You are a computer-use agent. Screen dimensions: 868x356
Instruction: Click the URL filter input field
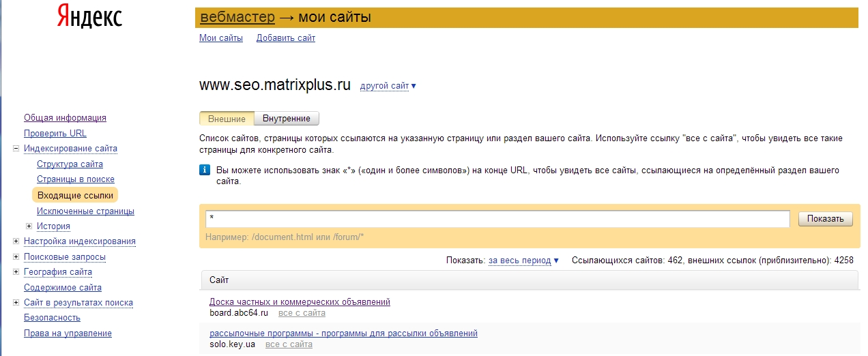(497, 219)
